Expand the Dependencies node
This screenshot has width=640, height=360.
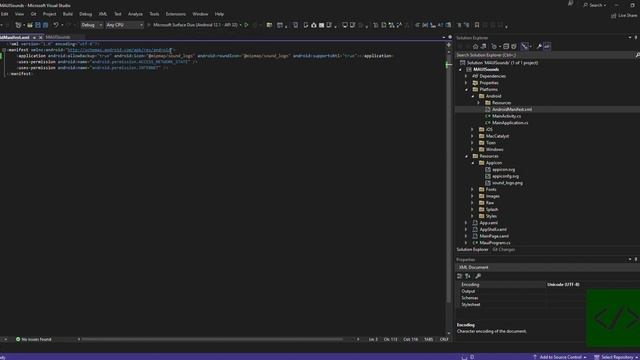[x=466, y=76]
